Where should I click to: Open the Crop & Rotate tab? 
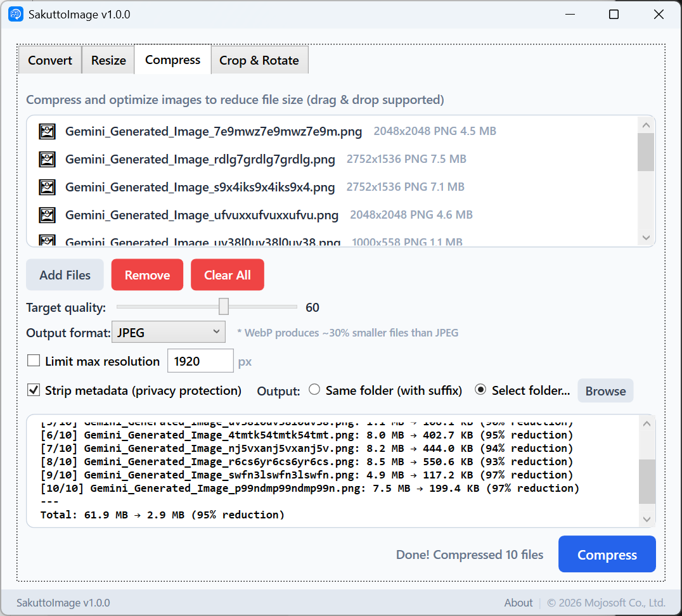[x=259, y=60]
